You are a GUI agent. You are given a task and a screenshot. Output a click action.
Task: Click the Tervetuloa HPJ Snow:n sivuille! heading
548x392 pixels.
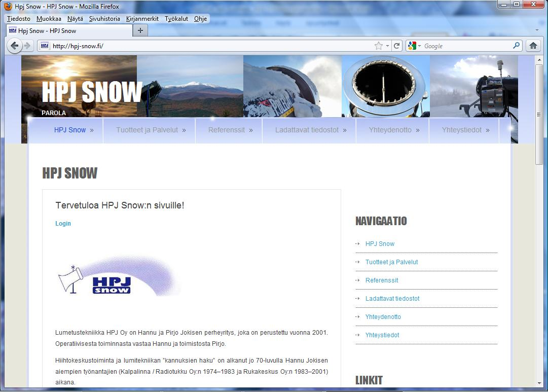[x=120, y=205]
